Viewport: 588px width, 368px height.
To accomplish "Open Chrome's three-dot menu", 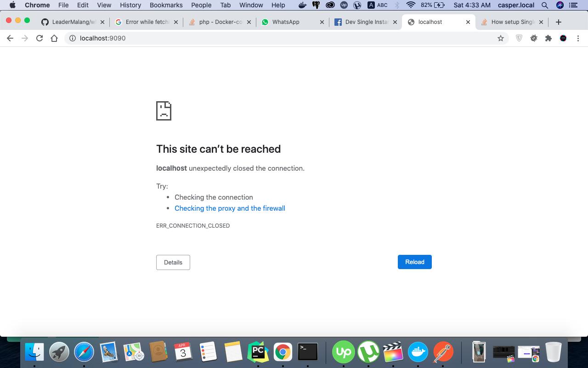I will click(578, 38).
